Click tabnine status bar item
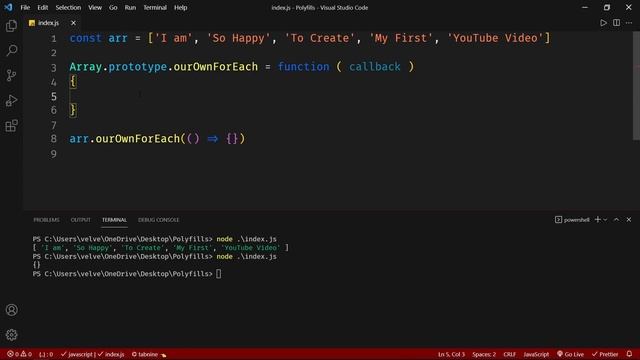The width and height of the screenshot is (640, 360). pos(149,354)
